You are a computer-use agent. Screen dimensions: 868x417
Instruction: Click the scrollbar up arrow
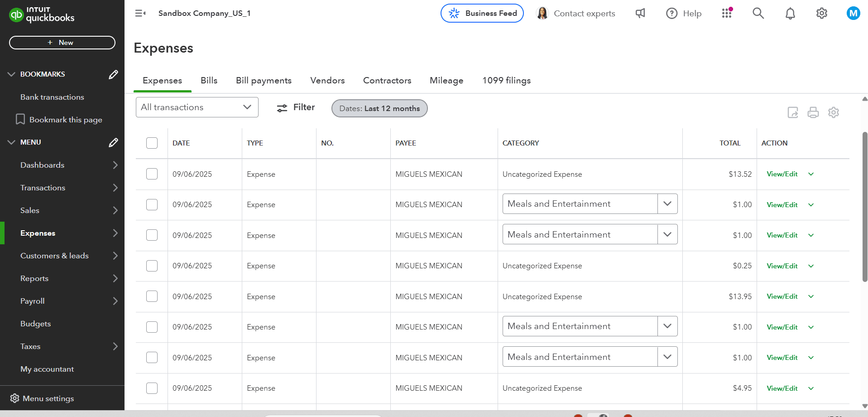(865, 98)
